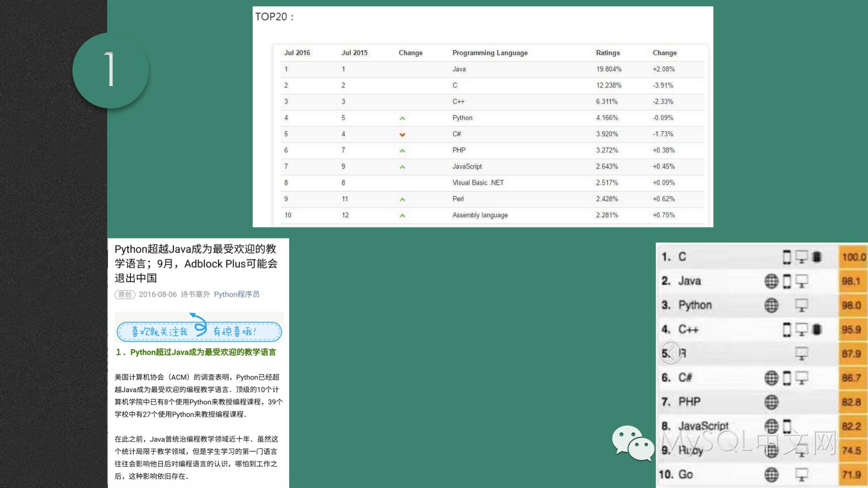
Task: Click the 原创 badge under article title
Action: [125, 294]
